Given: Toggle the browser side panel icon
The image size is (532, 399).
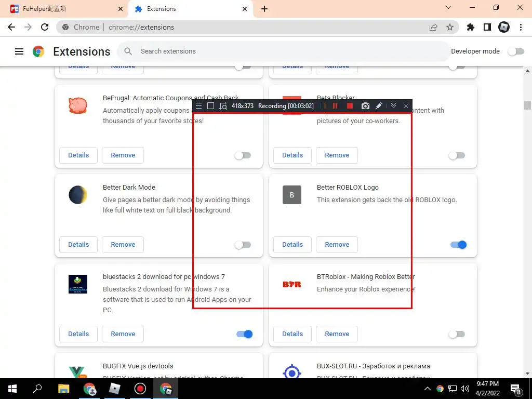Looking at the screenshot, I should point(487,27).
